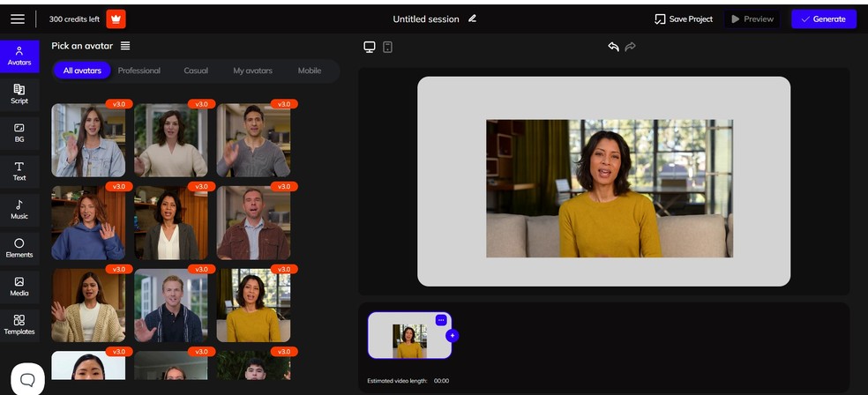Image resolution: width=868 pixels, height=395 pixels.
Task: Open scene options three-dot menu
Action: [x=441, y=319]
